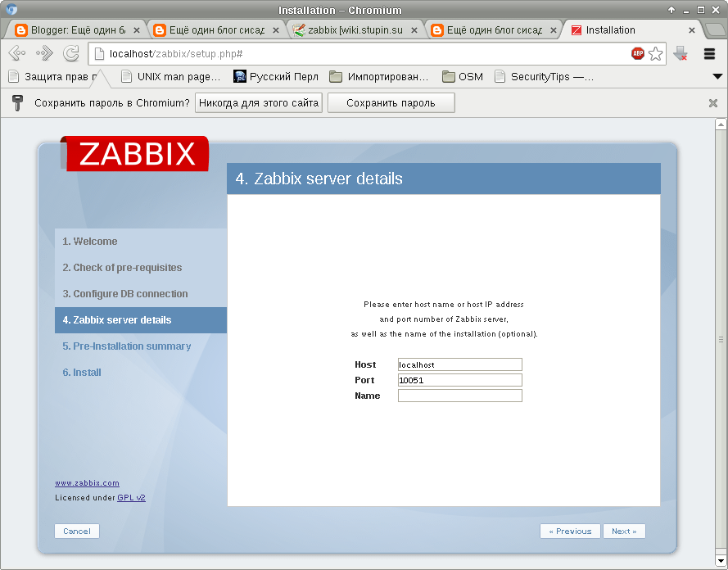The image size is (728, 570).
Task: Click the Cancel button
Action: click(77, 531)
